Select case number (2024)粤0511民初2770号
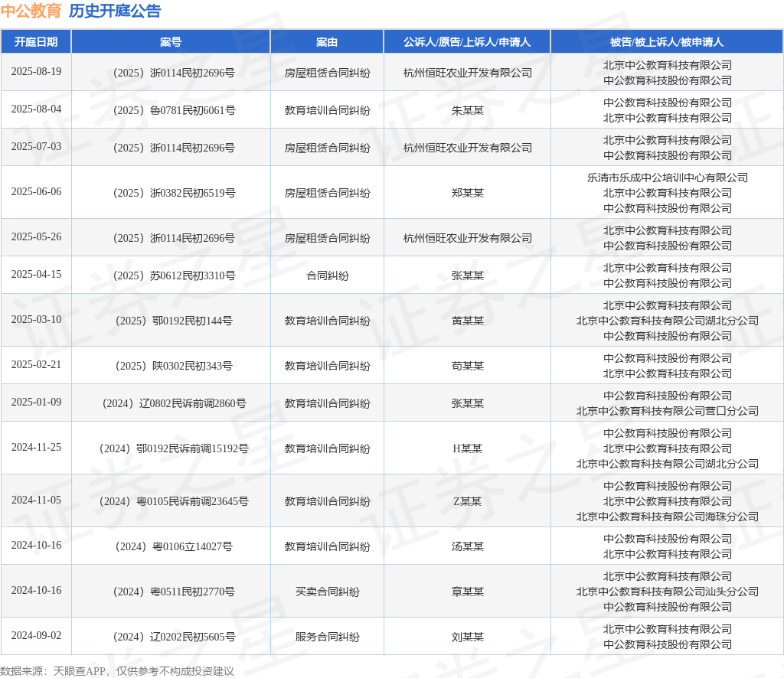This screenshot has height=678, width=784. coord(174,592)
